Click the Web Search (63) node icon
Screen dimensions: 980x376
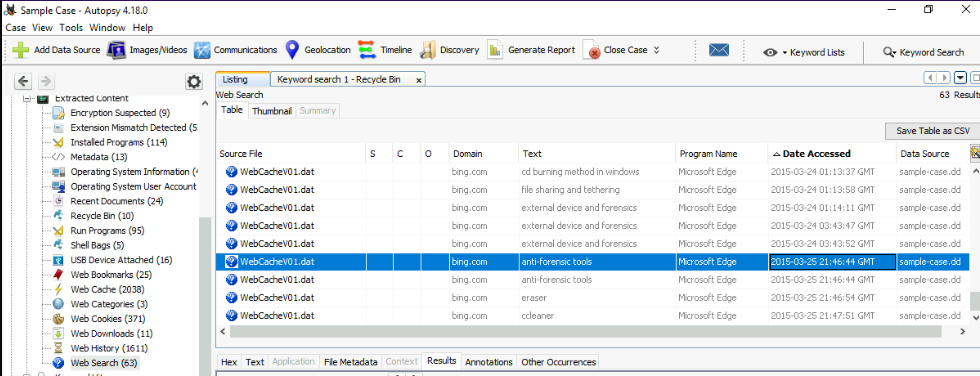click(x=58, y=363)
